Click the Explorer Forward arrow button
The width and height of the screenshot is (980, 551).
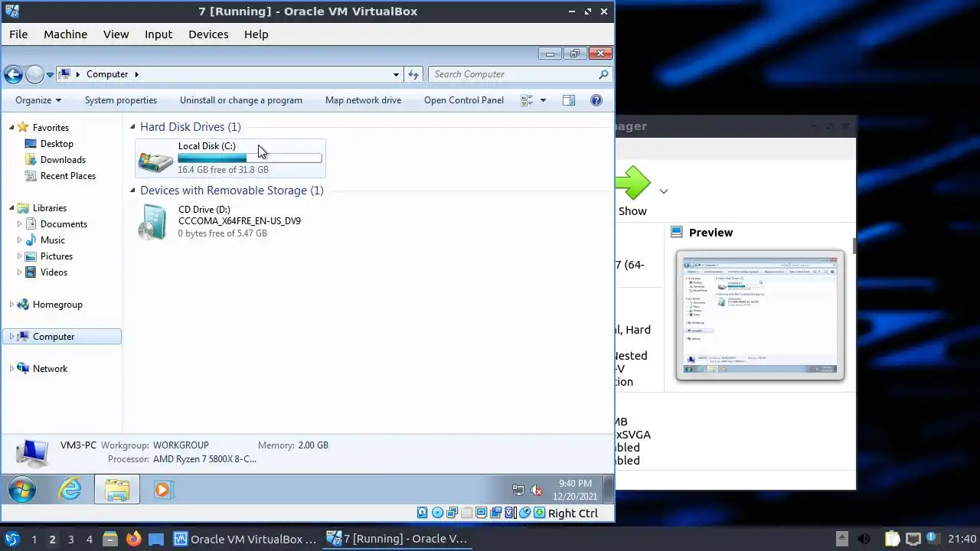pos(34,74)
